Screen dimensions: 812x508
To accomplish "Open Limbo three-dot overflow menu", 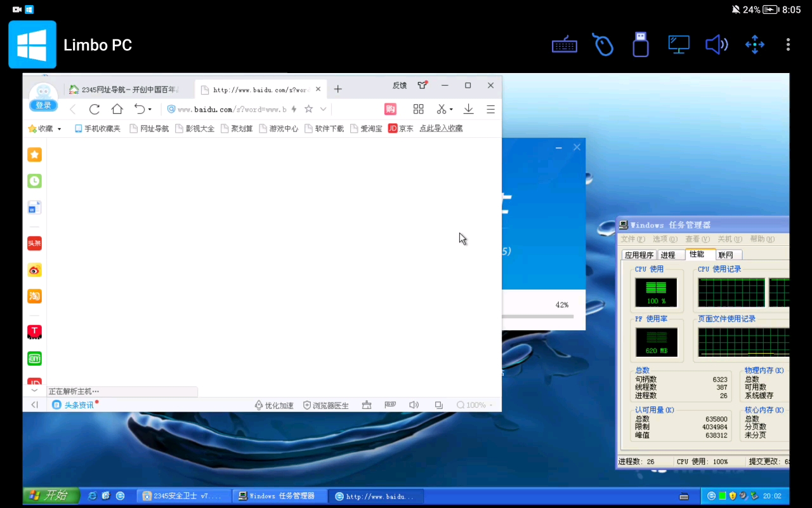I will 788,44.
